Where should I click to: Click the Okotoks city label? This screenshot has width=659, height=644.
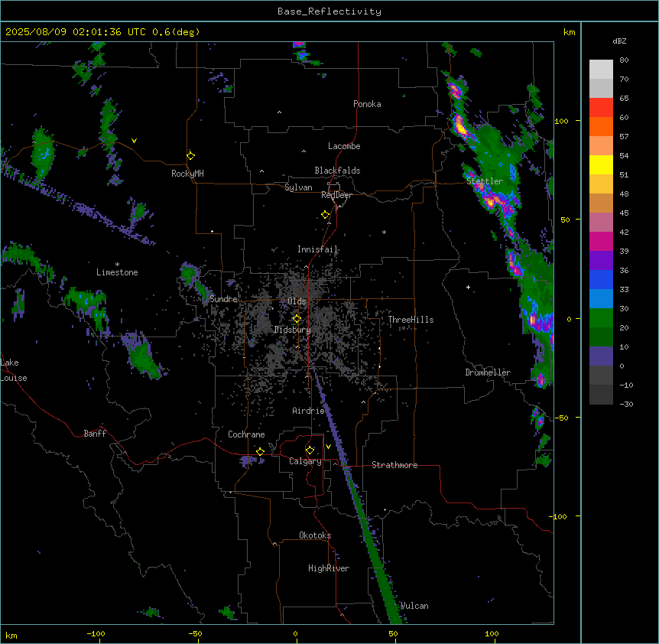click(315, 535)
